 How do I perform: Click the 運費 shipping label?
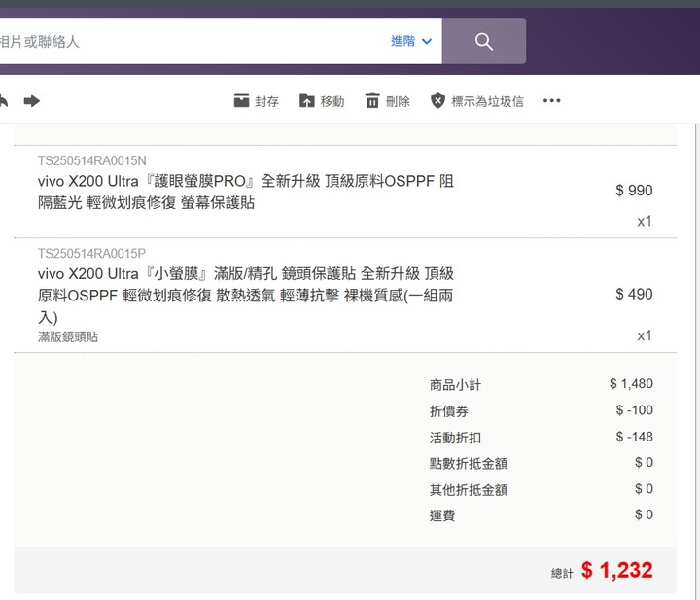pyautogui.click(x=442, y=515)
